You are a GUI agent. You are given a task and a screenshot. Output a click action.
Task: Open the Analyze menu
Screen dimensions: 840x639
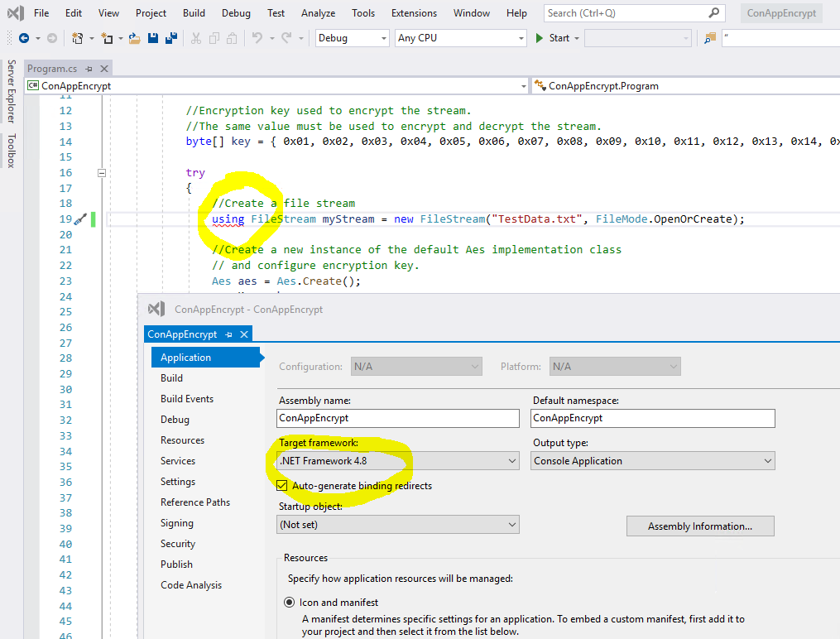click(319, 13)
